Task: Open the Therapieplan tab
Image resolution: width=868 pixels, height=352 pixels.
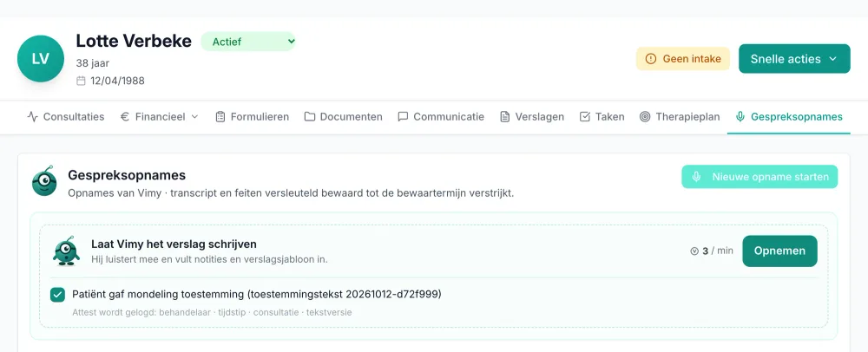Action: pyautogui.click(x=680, y=116)
